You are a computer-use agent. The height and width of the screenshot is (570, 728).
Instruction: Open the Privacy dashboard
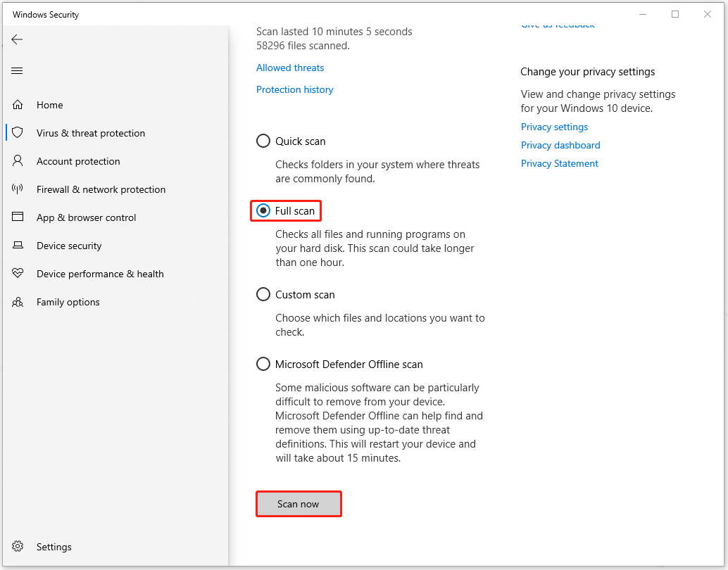[x=560, y=145]
